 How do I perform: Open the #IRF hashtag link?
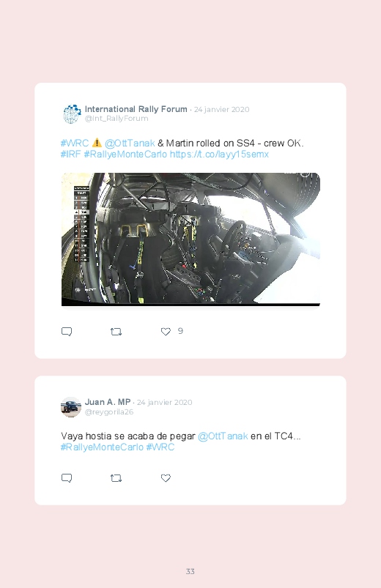pyautogui.click(x=70, y=154)
